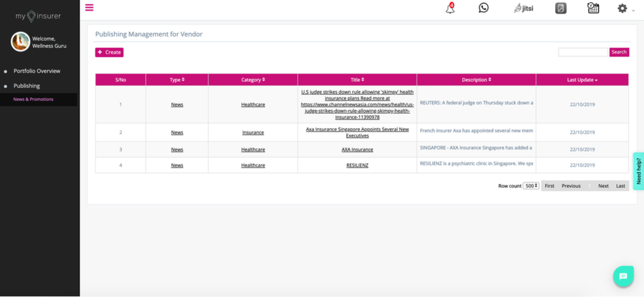This screenshot has height=297, width=644.
Task: Open News type link in row 3
Action: pos(177,149)
